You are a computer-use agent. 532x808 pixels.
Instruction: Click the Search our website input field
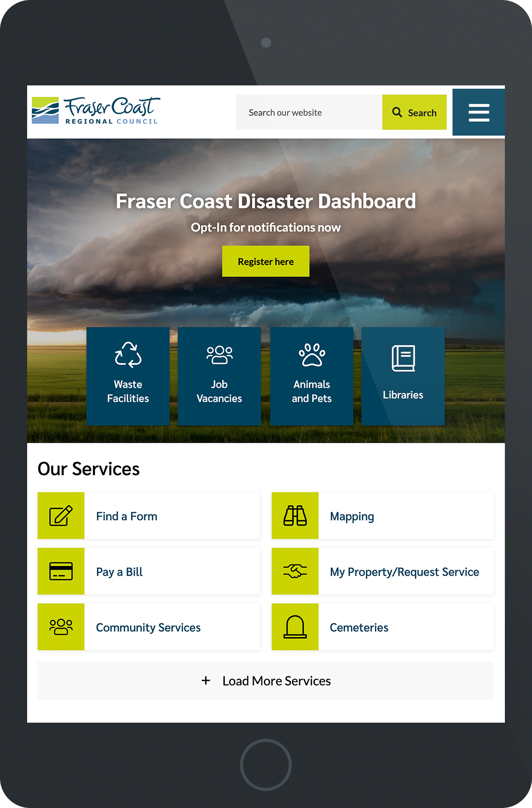(309, 112)
